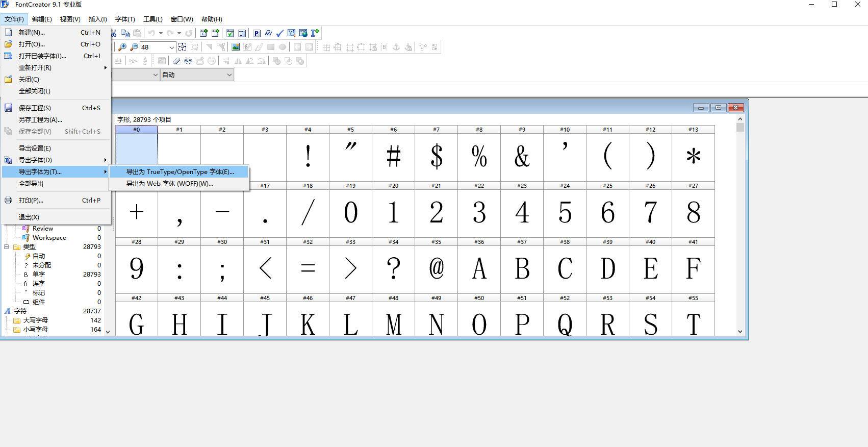Screen dimensions: 868x447
Task: Collapse the 类型 tree node
Action: (7, 246)
